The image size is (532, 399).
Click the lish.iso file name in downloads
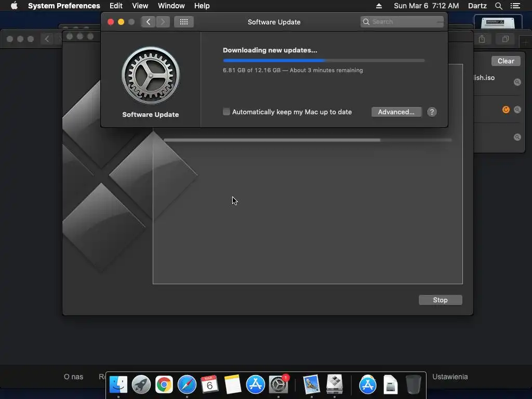point(484,78)
